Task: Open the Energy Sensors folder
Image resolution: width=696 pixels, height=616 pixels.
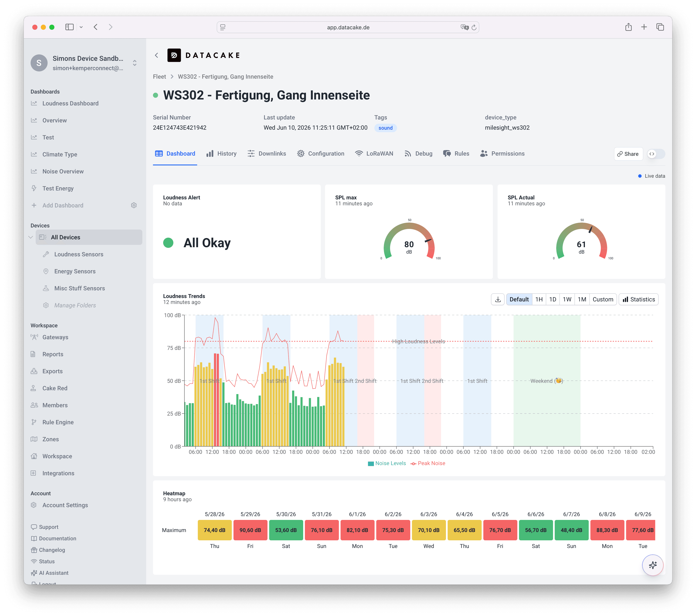Action: pos(75,271)
